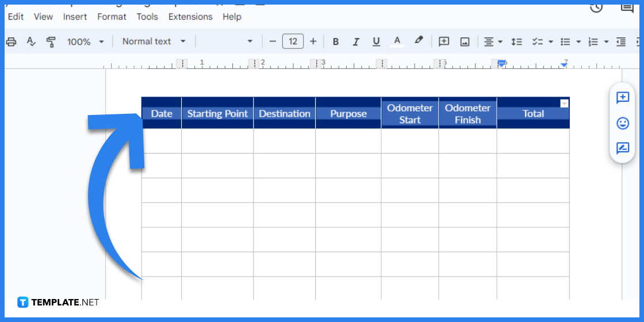Screen dimensions: 644x322
Task: Decrease font size with minus button
Action: [x=273, y=41]
